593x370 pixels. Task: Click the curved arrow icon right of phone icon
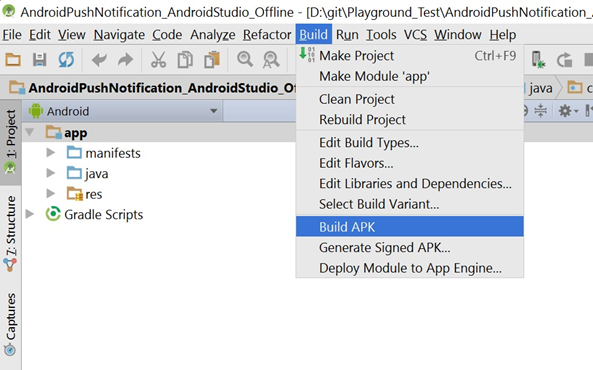[564, 60]
